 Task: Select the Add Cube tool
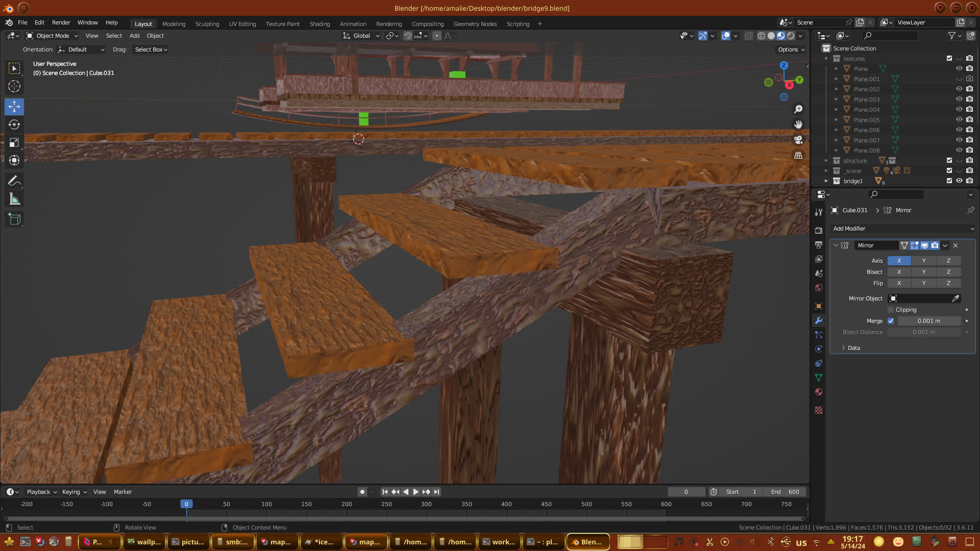pyautogui.click(x=14, y=219)
